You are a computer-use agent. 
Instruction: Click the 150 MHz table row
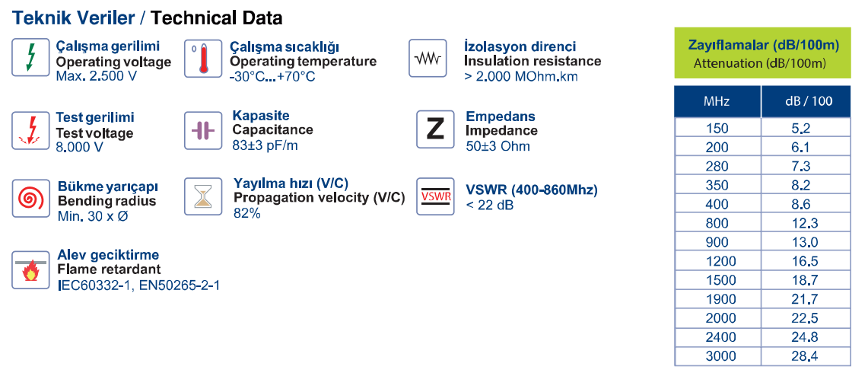(x=763, y=129)
